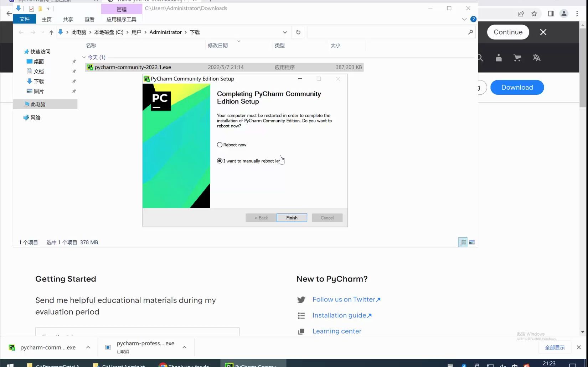Refresh the Downloads folder view

[298, 32]
